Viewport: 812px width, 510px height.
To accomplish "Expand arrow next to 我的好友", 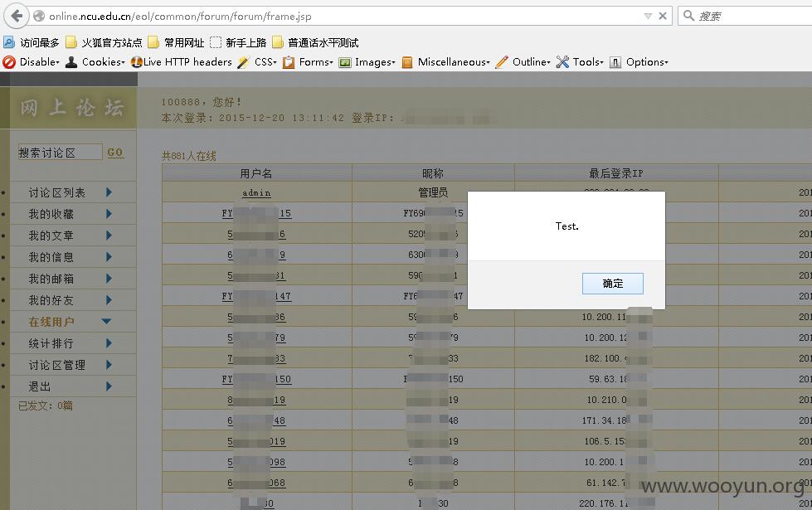I will coord(109,300).
